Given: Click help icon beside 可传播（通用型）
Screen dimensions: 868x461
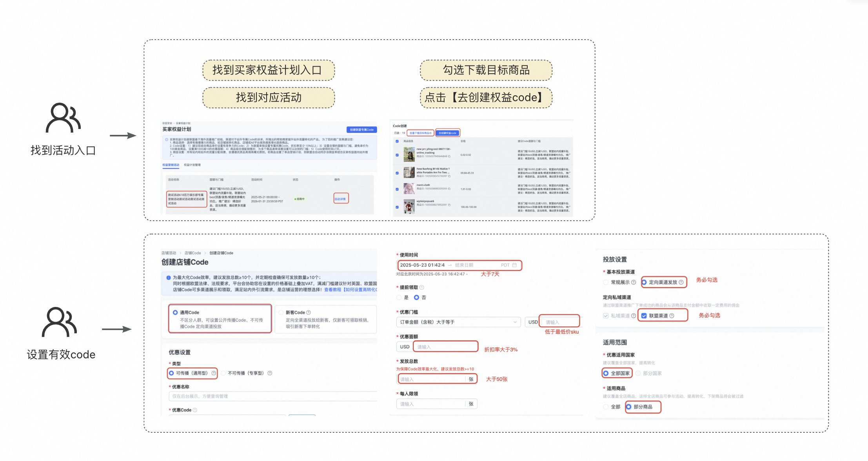Looking at the screenshot, I should [214, 373].
